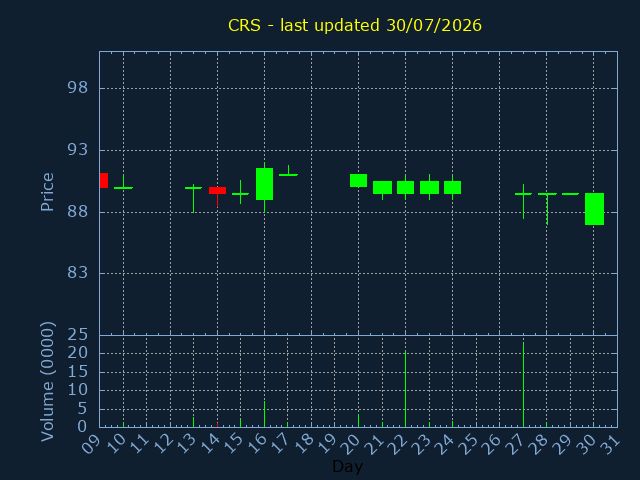Image resolution: width=640 pixels, height=480 pixels.
Task: Click day label 28 on x-axis
Action: 539,443
